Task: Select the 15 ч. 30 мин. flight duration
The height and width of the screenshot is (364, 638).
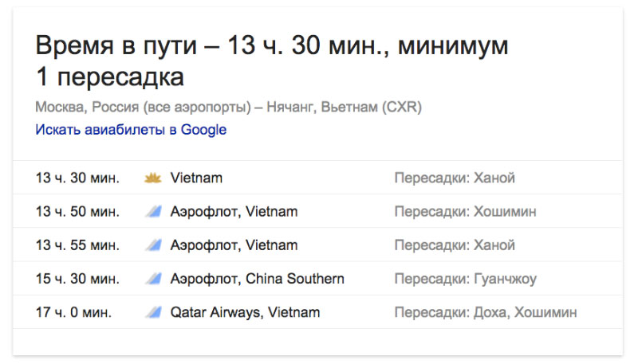Action: (x=77, y=279)
